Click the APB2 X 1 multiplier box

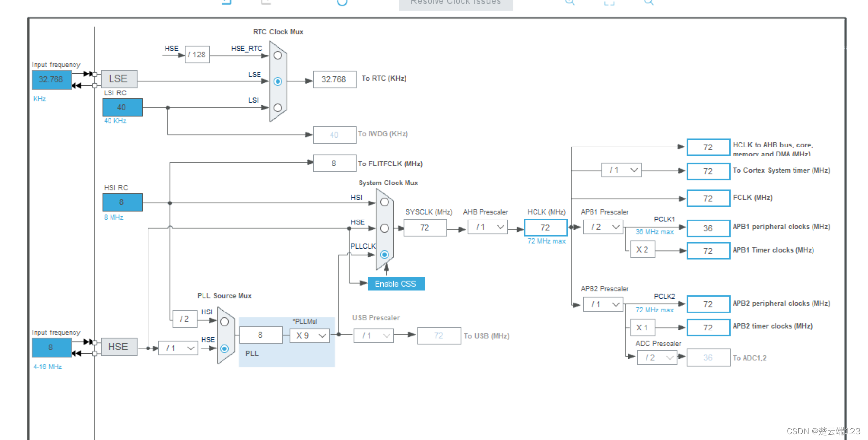[x=643, y=328]
